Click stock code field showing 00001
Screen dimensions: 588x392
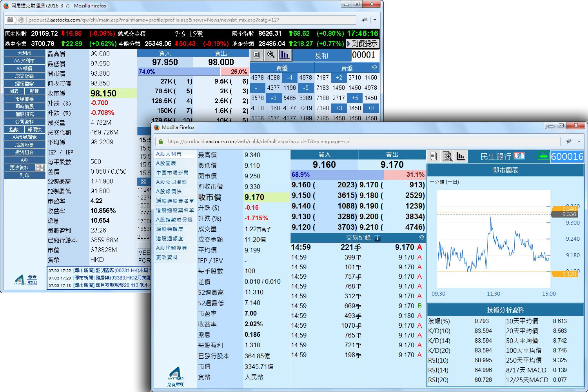click(x=365, y=55)
